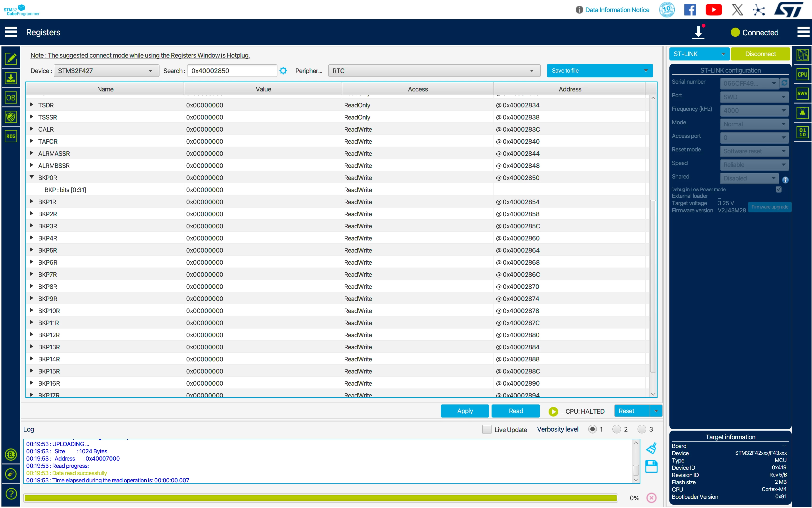Viewport: 812px width, 508px height.
Task: Collapse the BKP0R register row
Action: pyautogui.click(x=32, y=177)
